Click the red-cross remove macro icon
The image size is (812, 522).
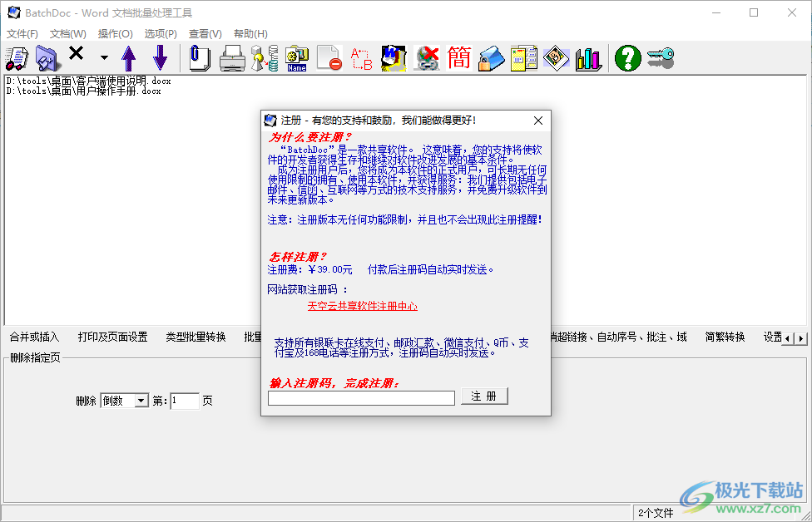pyautogui.click(x=426, y=58)
